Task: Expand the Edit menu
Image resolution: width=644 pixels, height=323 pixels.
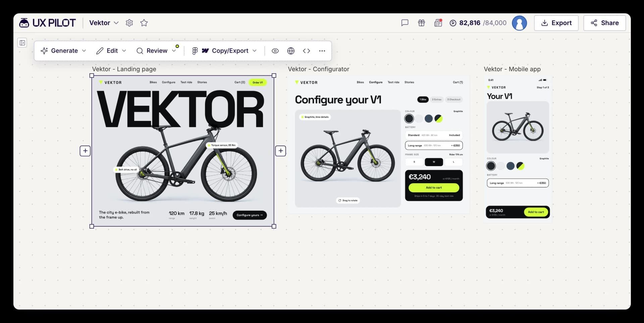Action: (111, 51)
